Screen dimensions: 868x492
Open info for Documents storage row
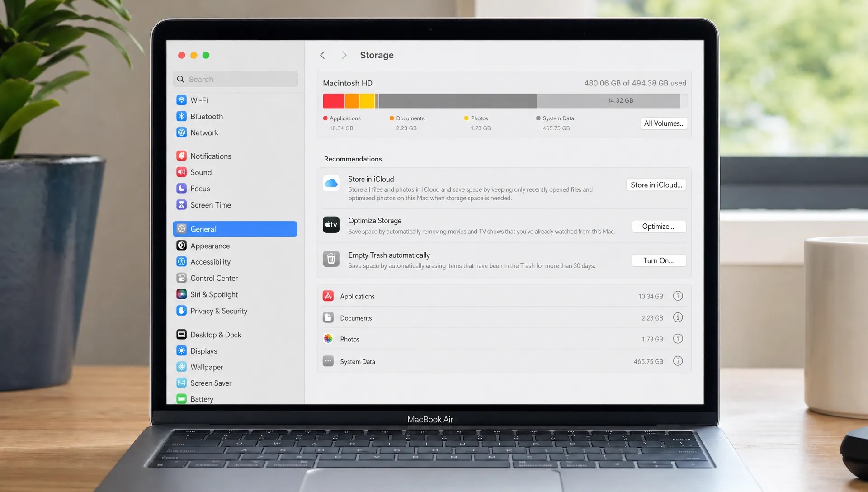[x=678, y=317]
